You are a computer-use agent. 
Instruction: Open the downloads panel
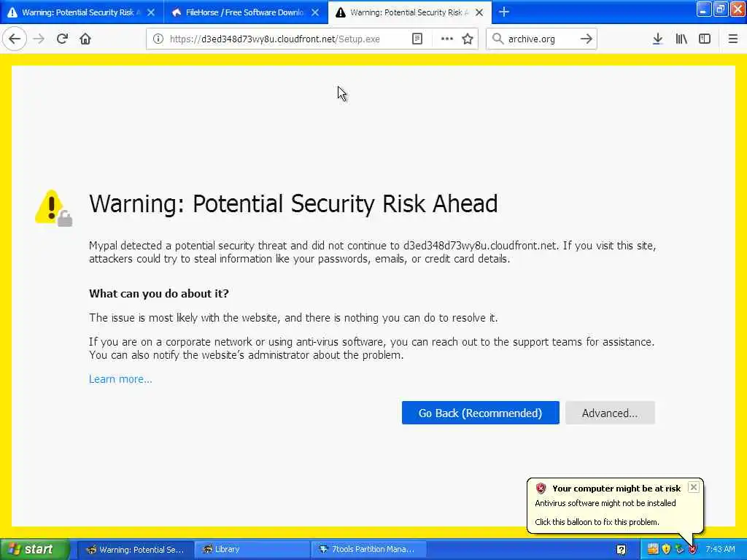[657, 39]
